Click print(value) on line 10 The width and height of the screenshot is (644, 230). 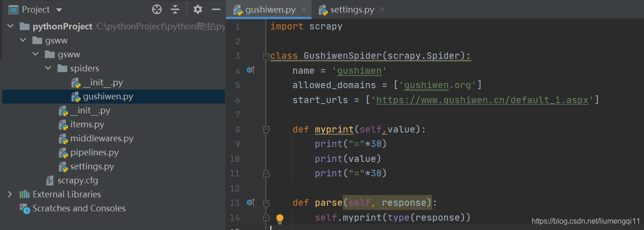tap(348, 159)
